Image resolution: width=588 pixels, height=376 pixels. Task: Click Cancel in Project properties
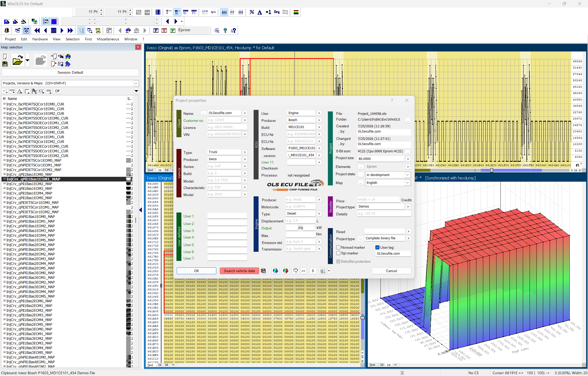pos(391,271)
